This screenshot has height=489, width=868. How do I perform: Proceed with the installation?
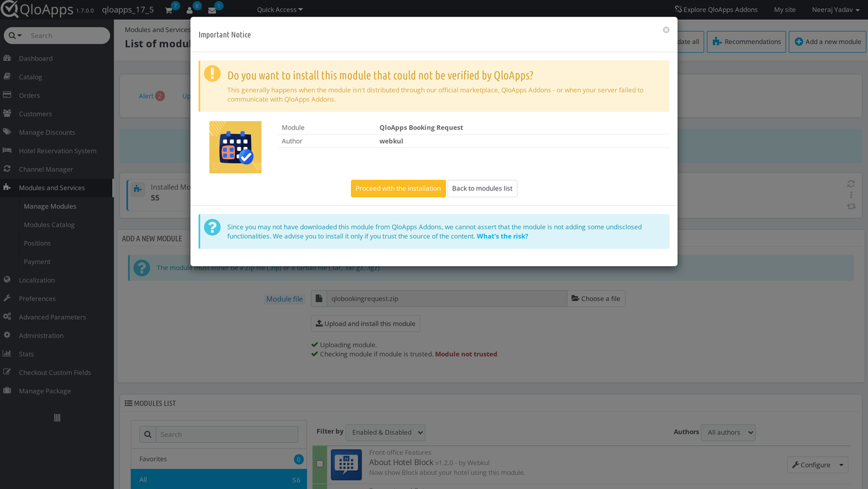(x=398, y=189)
